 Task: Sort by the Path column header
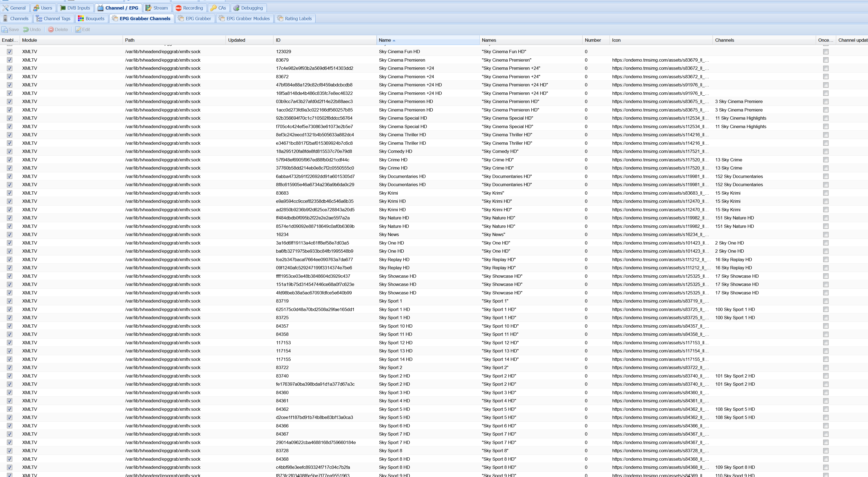[x=174, y=40]
